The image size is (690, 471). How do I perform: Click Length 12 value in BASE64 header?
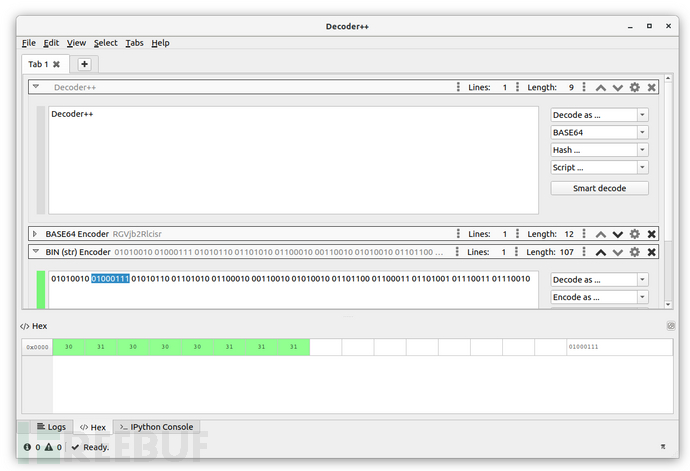[569, 234]
